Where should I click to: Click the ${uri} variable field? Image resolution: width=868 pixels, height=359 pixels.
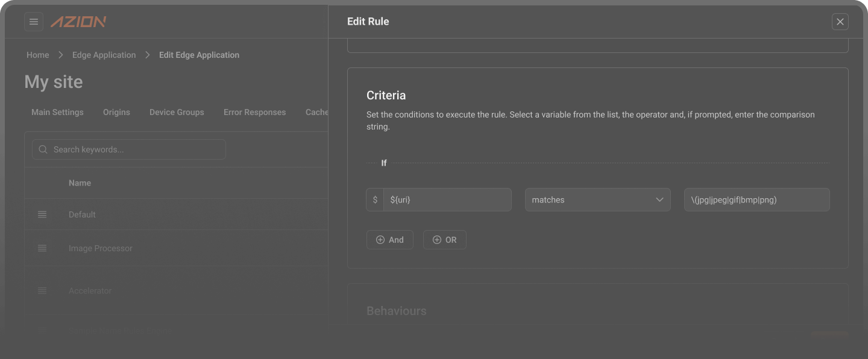447,199
